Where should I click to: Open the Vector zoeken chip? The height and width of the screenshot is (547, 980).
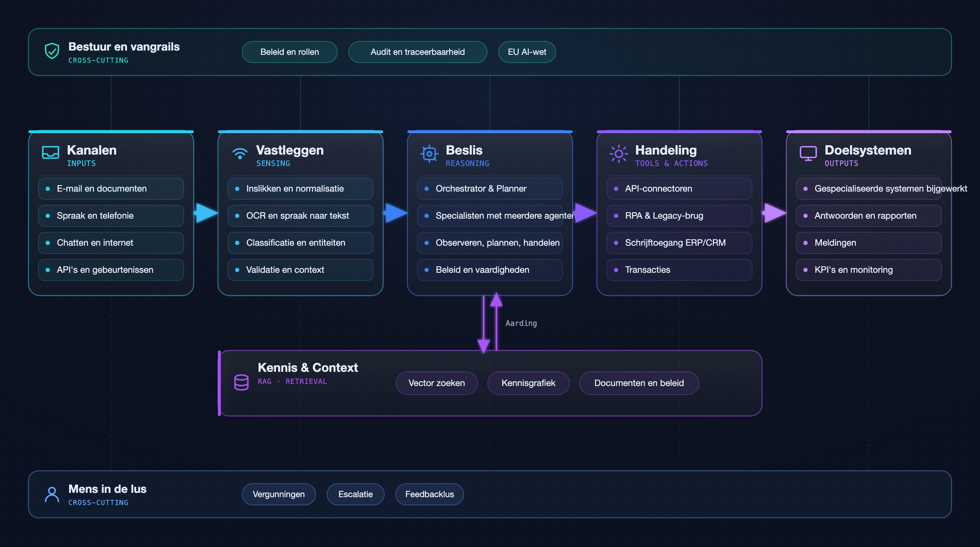click(x=437, y=383)
